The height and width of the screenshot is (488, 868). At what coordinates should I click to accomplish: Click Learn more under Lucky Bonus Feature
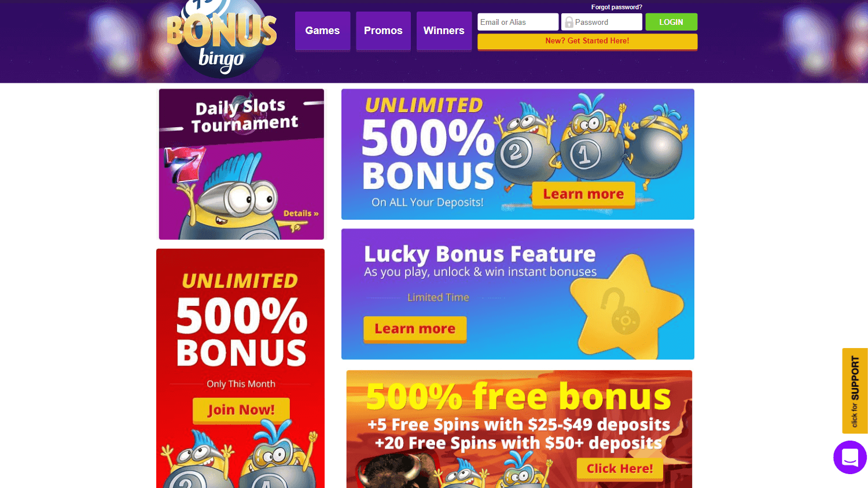415,329
